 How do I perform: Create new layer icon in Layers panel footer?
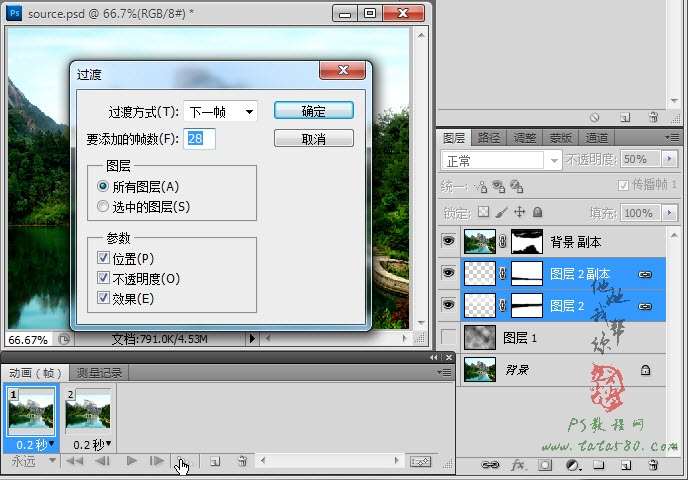626,465
